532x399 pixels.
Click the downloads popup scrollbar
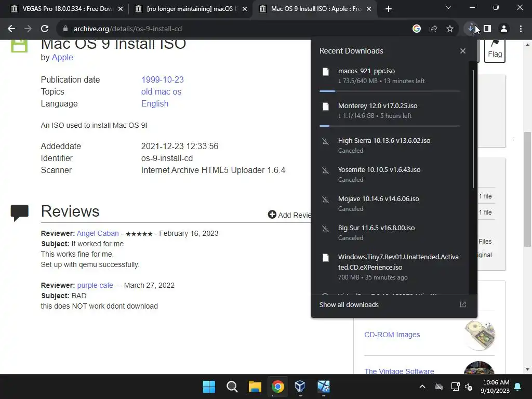point(473,129)
